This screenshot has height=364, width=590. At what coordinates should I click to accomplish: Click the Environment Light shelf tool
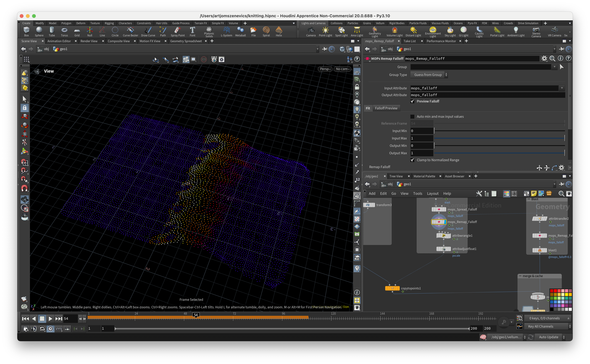click(433, 31)
